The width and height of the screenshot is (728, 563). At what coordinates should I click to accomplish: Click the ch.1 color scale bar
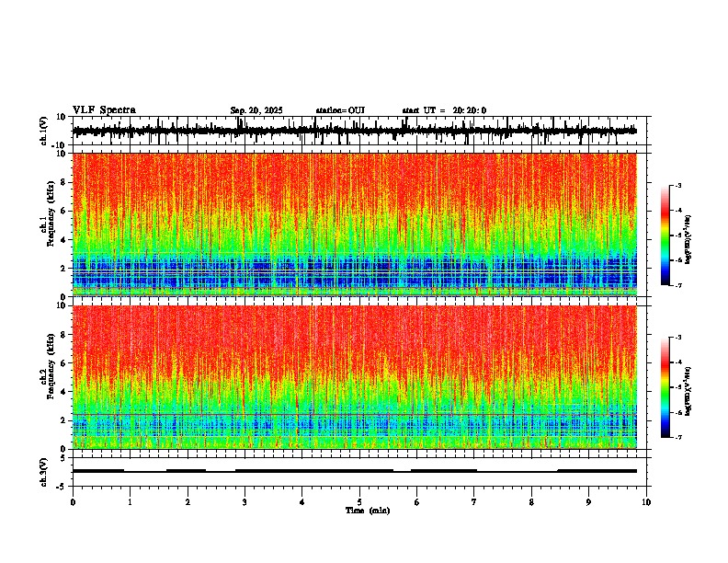[665, 236]
